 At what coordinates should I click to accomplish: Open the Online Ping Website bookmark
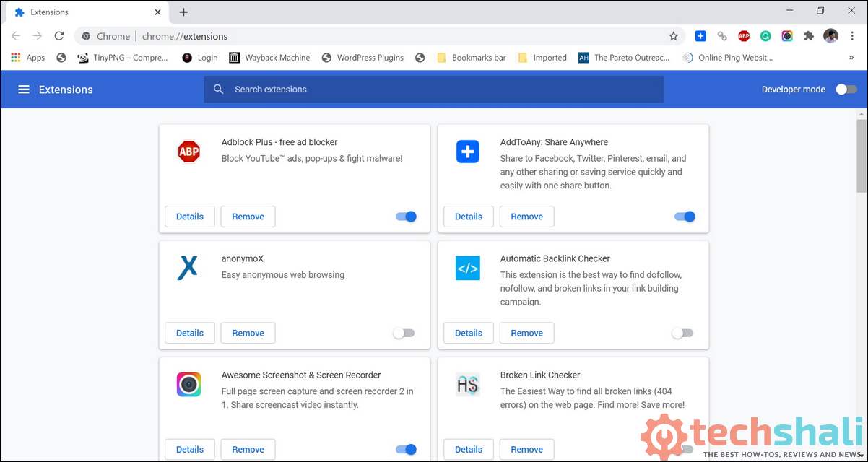tap(728, 58)
